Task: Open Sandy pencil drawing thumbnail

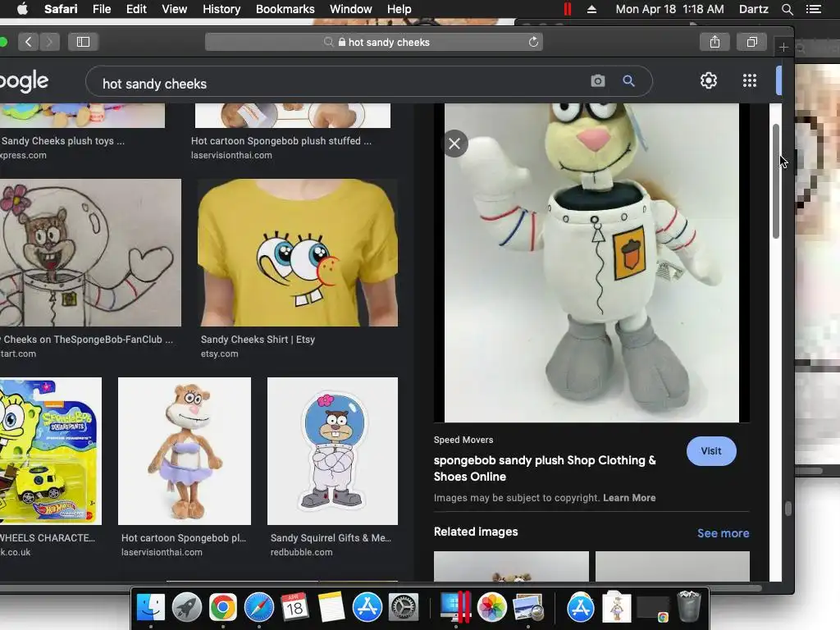Action: tap(90, 253)
